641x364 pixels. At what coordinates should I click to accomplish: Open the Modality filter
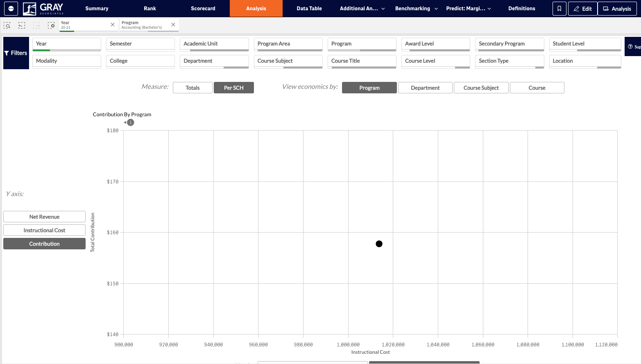click(x=67, y=61)
